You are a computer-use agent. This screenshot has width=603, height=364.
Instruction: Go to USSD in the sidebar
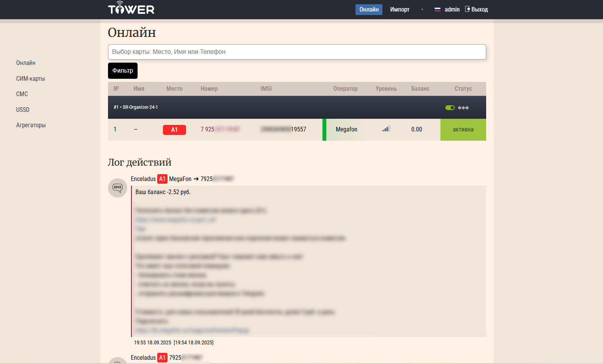click(x=23, y=110)
